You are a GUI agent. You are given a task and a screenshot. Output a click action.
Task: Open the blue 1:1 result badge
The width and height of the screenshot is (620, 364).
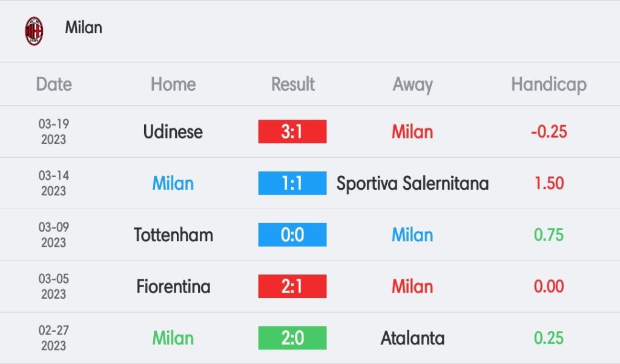(x=292, y=183)
